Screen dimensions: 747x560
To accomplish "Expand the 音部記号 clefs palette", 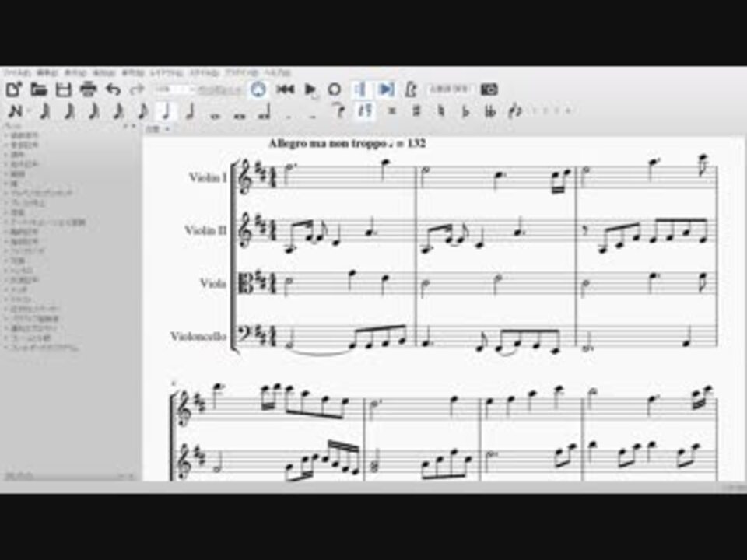I will [x=25, y=145].
